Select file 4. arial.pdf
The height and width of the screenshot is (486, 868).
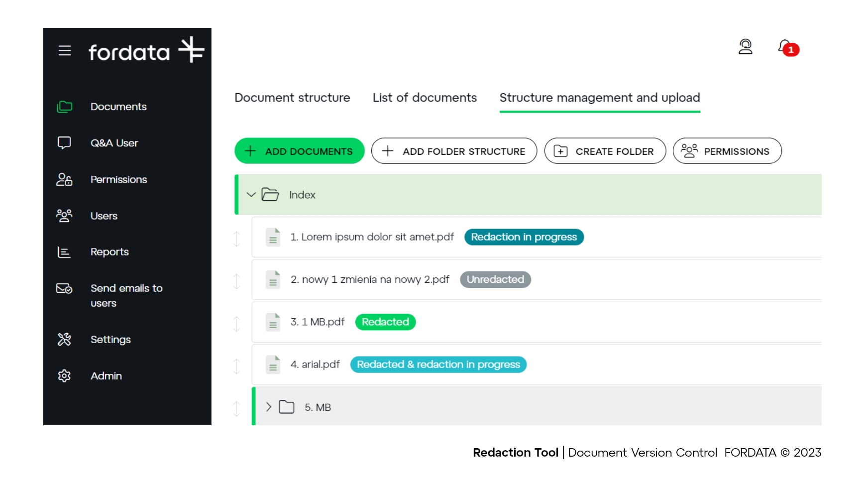point(315,364)
